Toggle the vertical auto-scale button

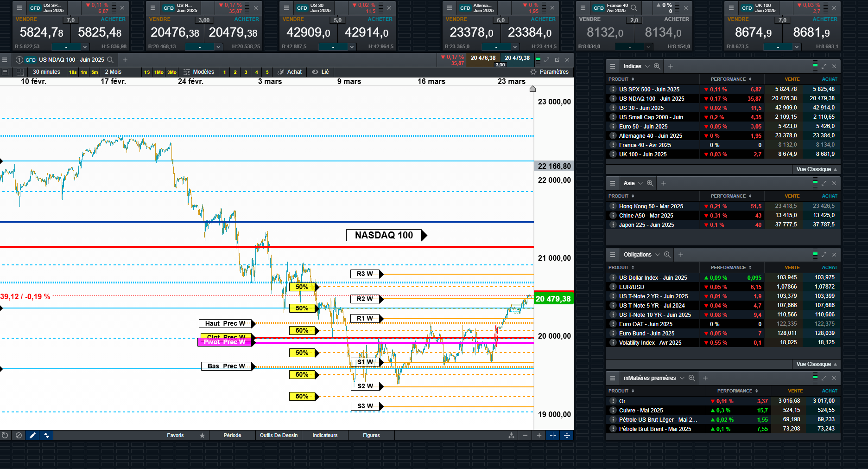[x=567, y=435]
